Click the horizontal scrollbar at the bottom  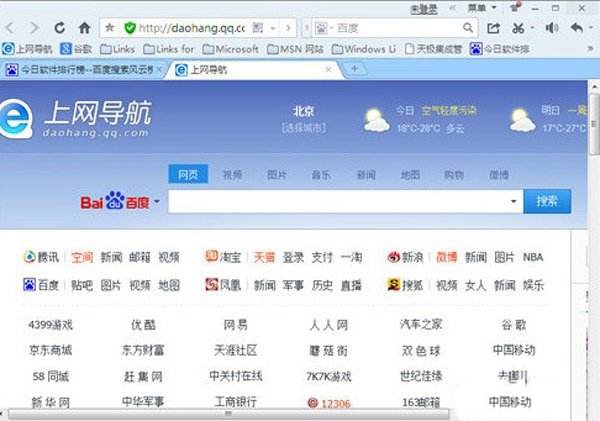(228, 414)
